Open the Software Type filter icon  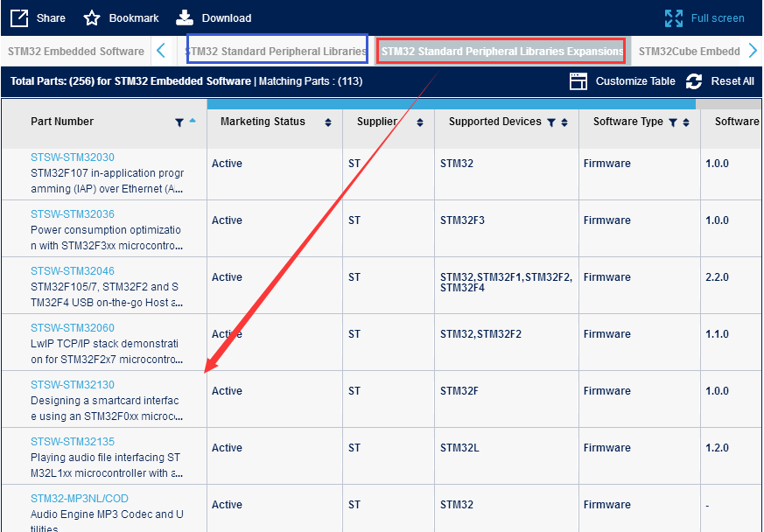672,122
